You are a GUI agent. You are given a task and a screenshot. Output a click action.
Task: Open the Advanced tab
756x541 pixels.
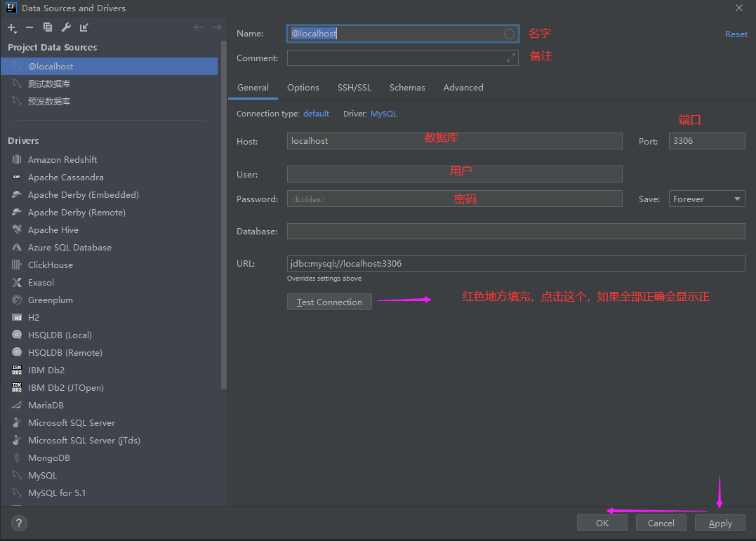pos(463,88)
